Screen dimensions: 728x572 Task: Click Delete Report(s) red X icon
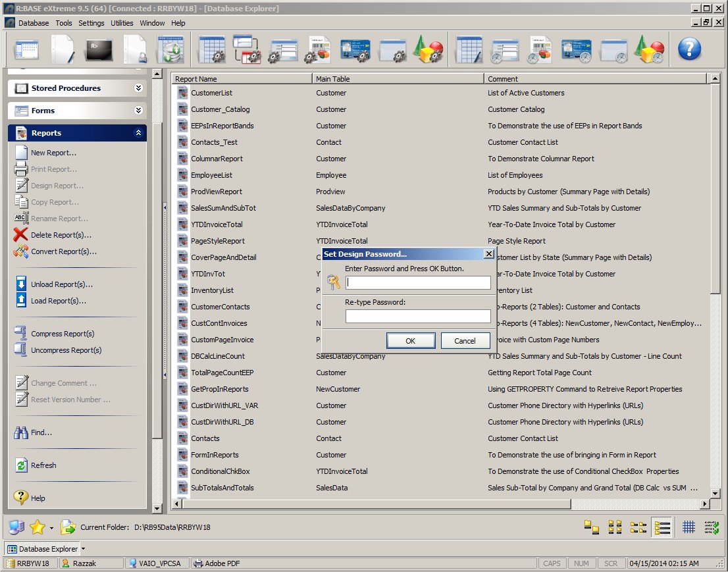pyautogui.click(x=21, y=235)
